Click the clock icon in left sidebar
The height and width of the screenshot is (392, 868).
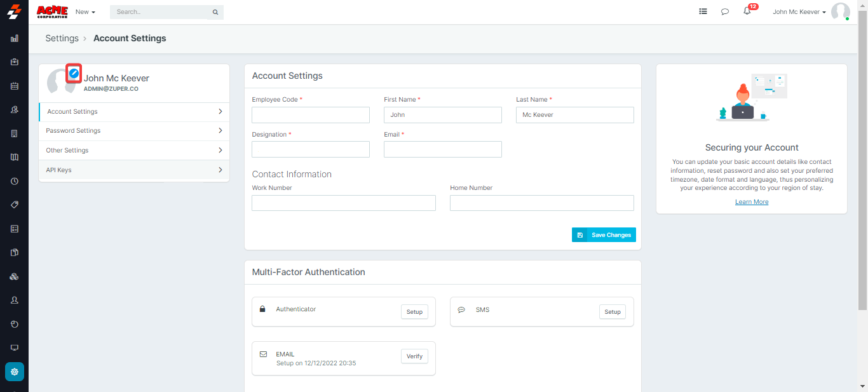click(14, 181)
